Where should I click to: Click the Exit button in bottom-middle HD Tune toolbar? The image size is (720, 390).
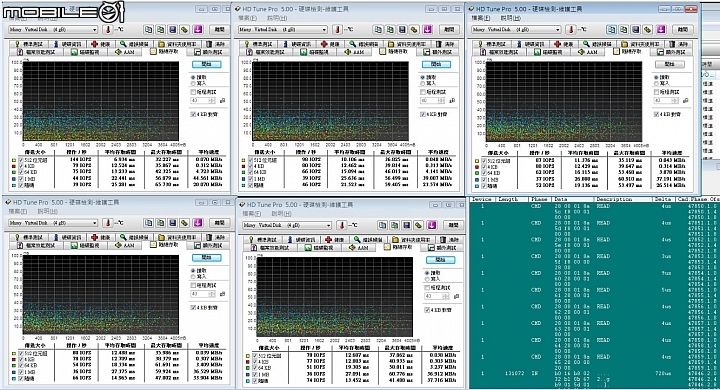[x=453, y=225]
